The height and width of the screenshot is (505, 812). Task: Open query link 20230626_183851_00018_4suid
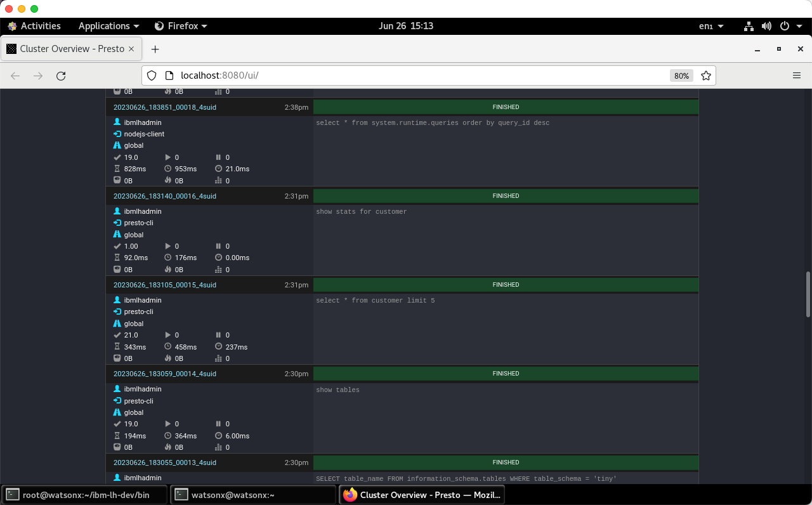[165, 107]
